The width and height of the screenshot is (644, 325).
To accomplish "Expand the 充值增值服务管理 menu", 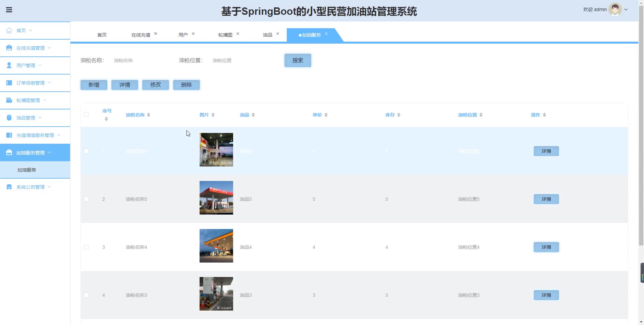I will click(x=59, y=135).
